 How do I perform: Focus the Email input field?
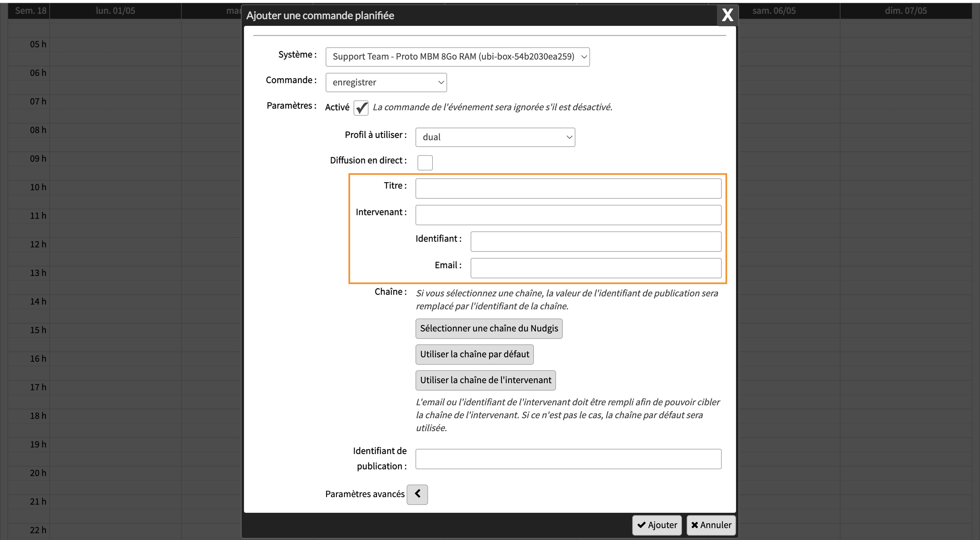point(596,268)
